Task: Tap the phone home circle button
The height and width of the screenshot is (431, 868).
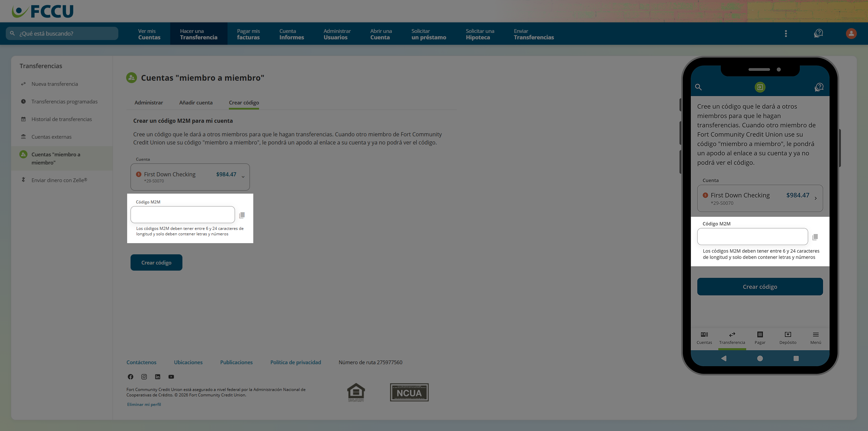Action: [x=760, y=358]
